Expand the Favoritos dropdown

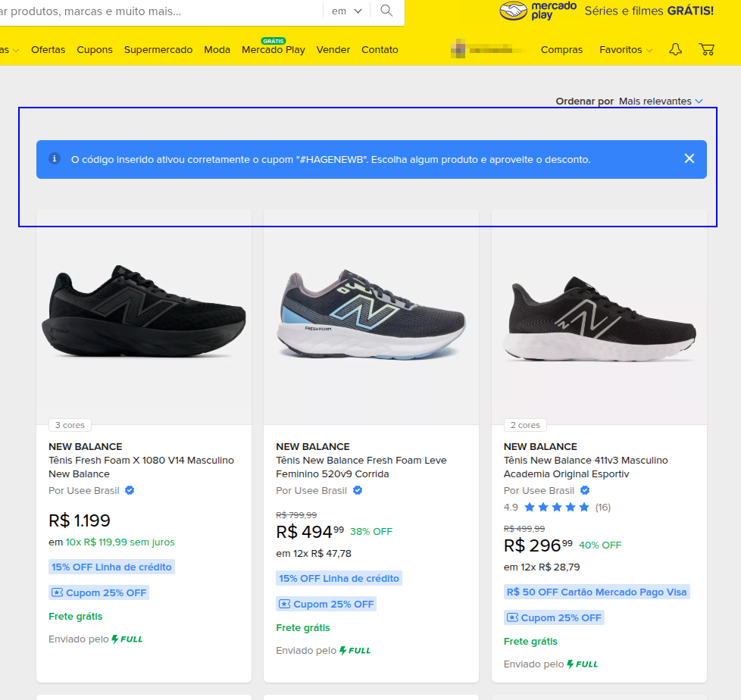626,50
